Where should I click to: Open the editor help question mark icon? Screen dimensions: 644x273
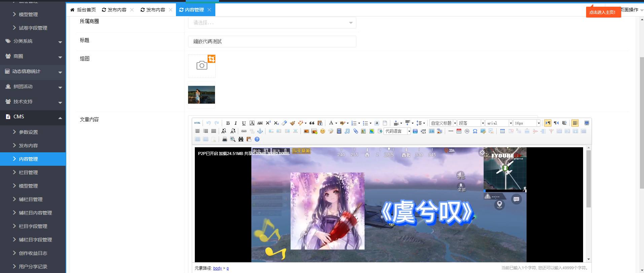tap(257, 139)
